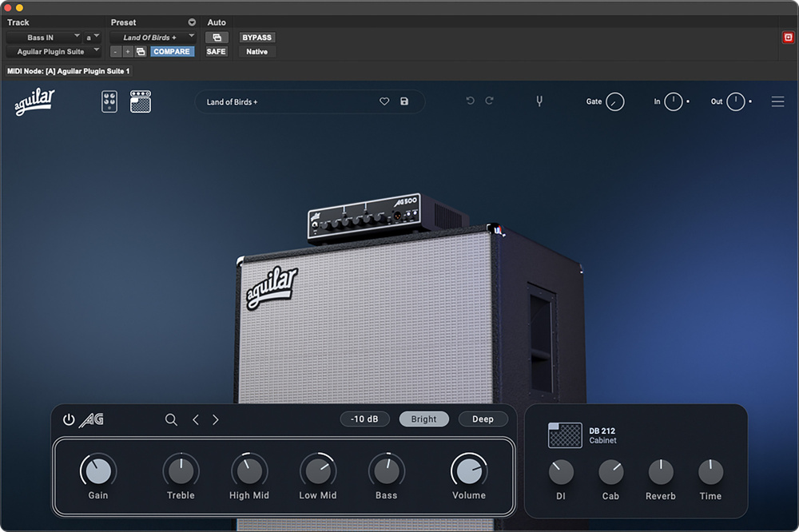Click the BYPASS button
The width and height of the screenshot is (799, 532).
click(x=256, y=37)
